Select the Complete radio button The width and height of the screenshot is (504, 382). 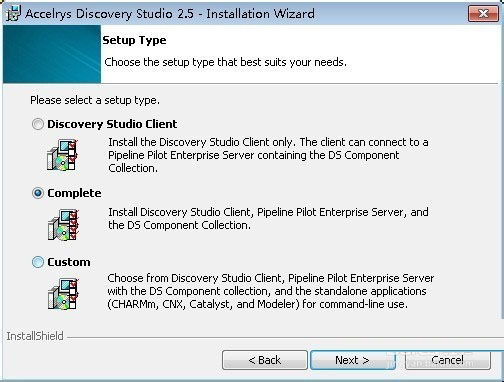click(38, 193)
